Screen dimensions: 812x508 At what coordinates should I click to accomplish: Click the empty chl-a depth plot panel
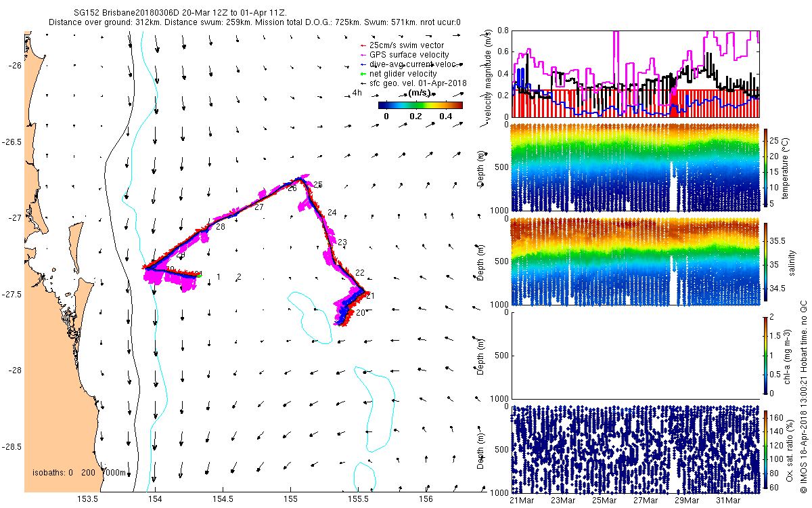coord(635,355)
